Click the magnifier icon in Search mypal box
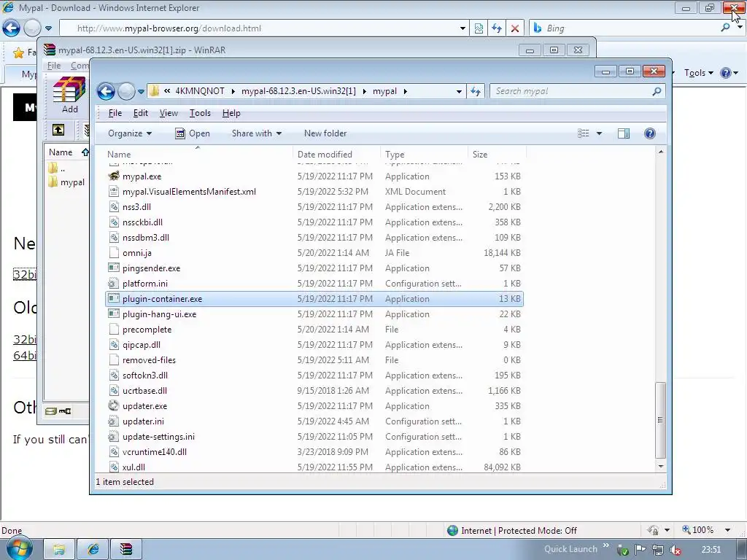Screen dimensions: 747x560 (657, 91)
